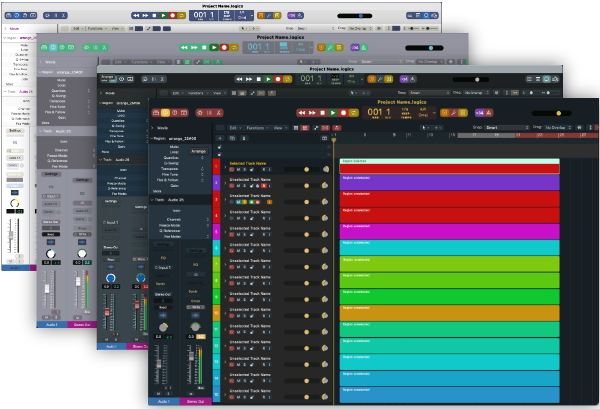Adjust the volume slider on Selected Track Name track

click(x=302, y=169)
